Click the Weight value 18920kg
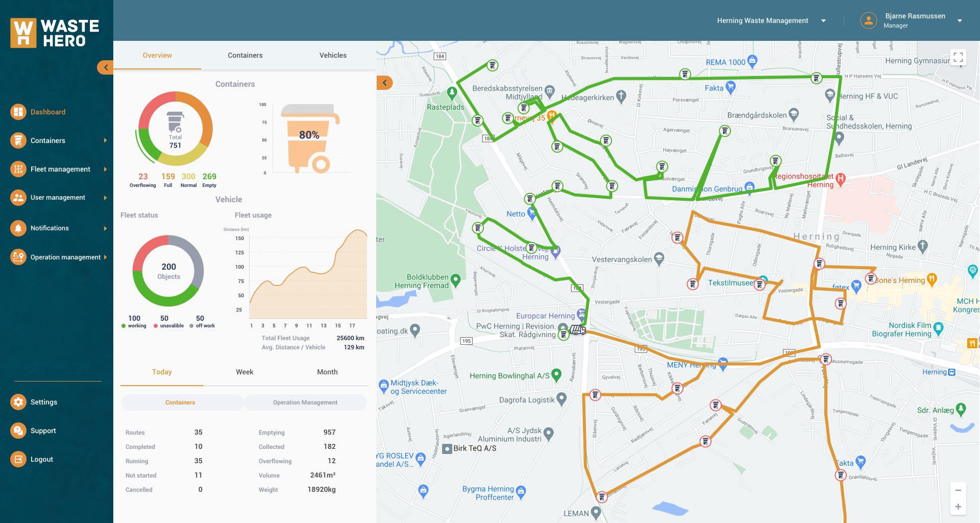980x523 pixels. pyautogui.click(x=322, y=489)
